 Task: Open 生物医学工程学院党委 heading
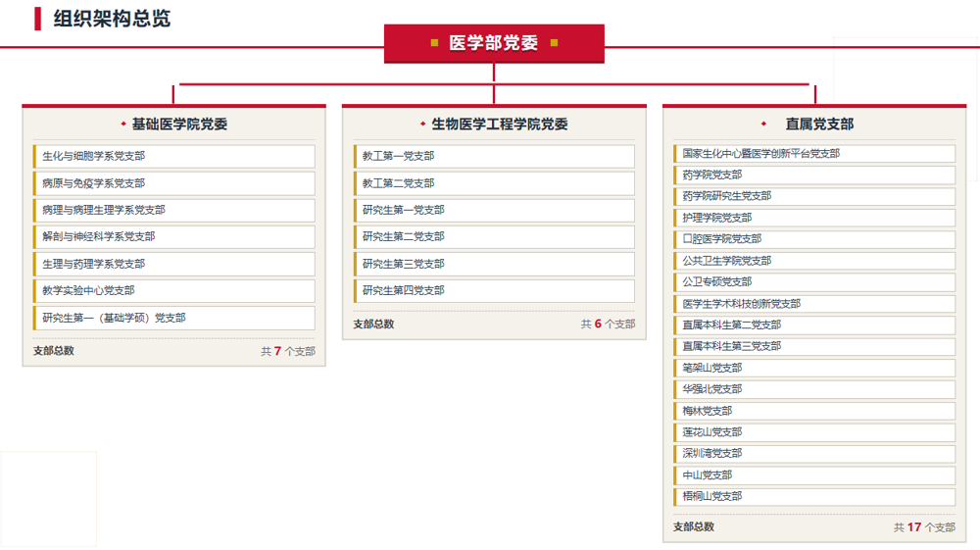pos(500,125)
